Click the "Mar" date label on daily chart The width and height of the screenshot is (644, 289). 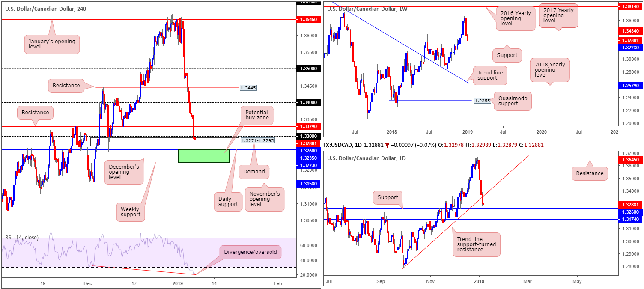528,281
